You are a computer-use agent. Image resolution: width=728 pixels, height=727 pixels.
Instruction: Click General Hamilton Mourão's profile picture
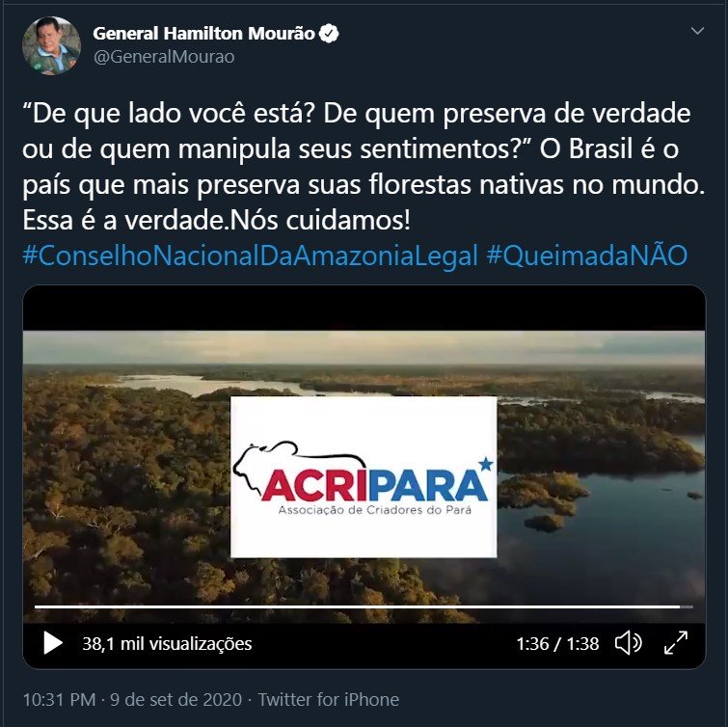[51, 45]
